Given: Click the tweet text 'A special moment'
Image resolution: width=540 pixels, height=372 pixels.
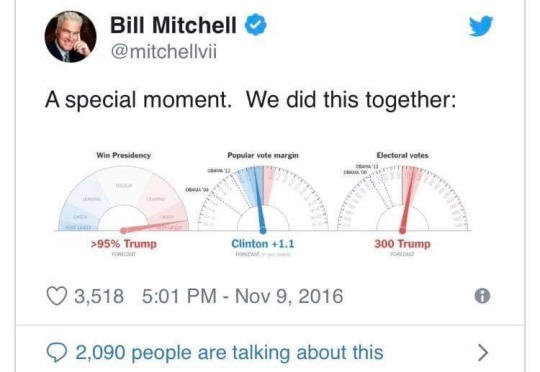Looking at the screenshot, I should coord(138,100).
